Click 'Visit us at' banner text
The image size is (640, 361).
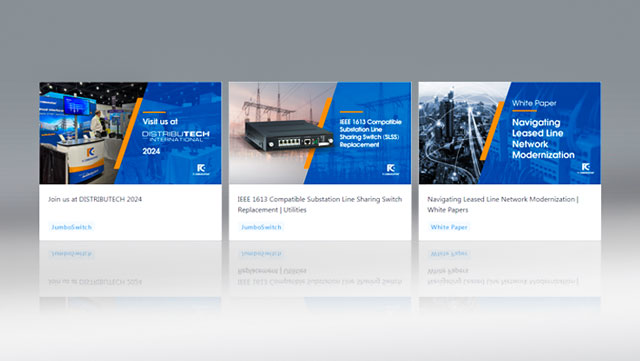[160, 121]
